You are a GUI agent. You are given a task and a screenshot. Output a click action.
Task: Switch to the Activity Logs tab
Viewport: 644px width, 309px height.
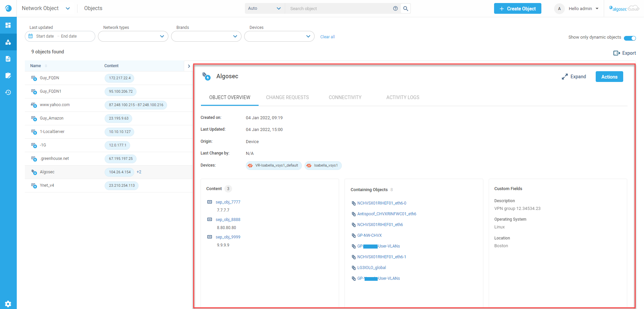coord(402,97)
